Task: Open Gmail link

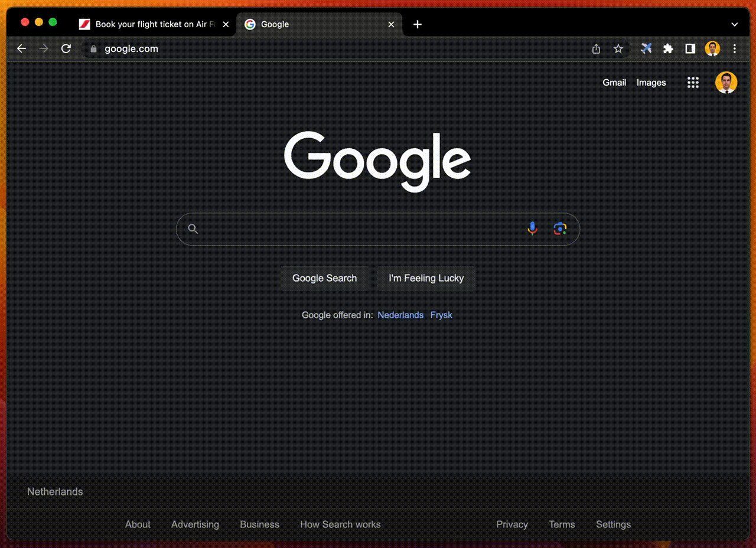Action: click(614, 83)
